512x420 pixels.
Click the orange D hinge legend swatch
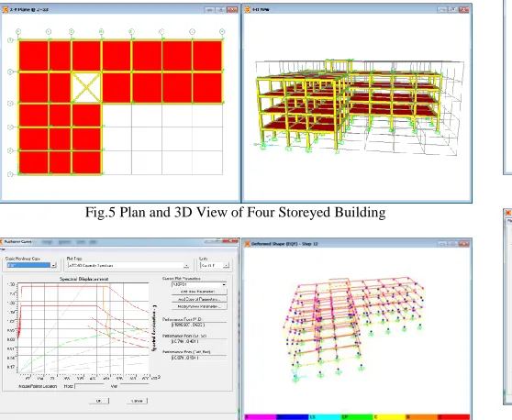tap(421, 417)
